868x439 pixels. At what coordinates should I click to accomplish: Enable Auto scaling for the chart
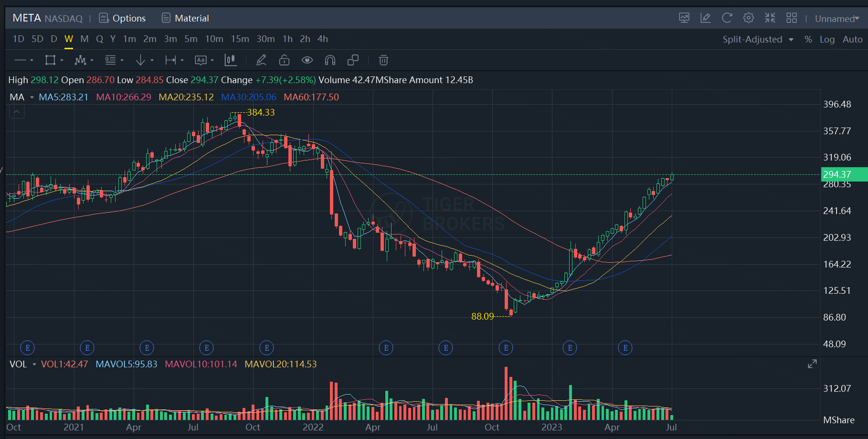pos(852,39)
